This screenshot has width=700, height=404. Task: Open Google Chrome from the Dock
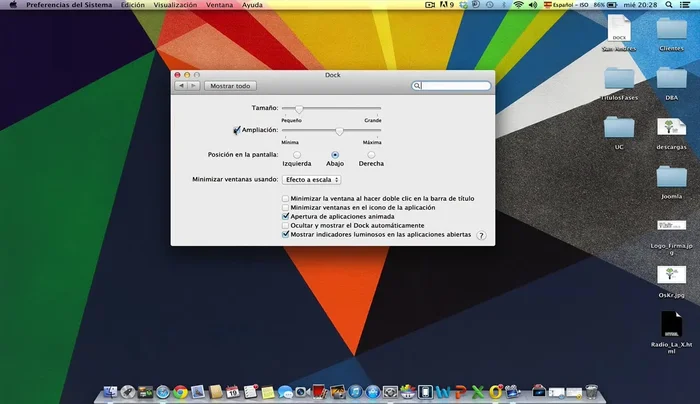pos(180,392)
